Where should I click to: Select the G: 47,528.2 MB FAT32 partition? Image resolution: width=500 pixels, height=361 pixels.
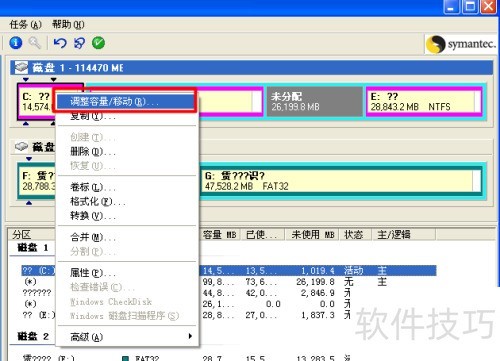[x=341, y=181]
